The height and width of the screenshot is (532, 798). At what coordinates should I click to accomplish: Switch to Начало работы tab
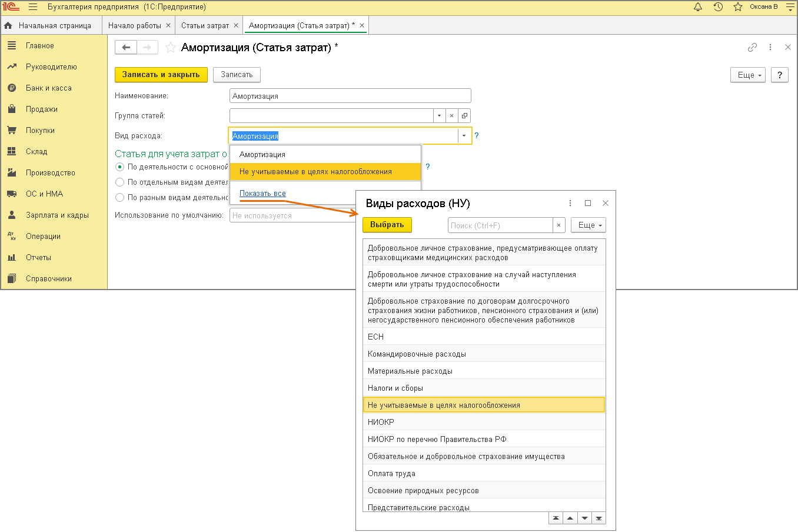tap(135, 25)
